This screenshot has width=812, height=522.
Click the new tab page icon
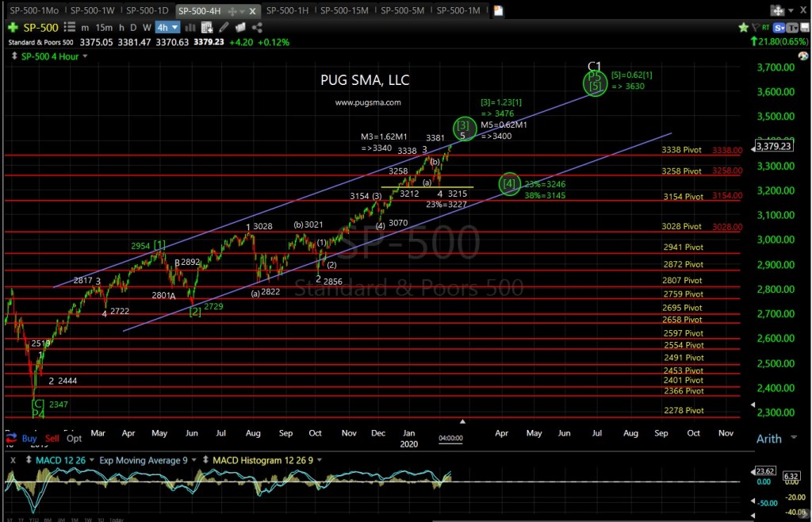click(x=498, y=10)
